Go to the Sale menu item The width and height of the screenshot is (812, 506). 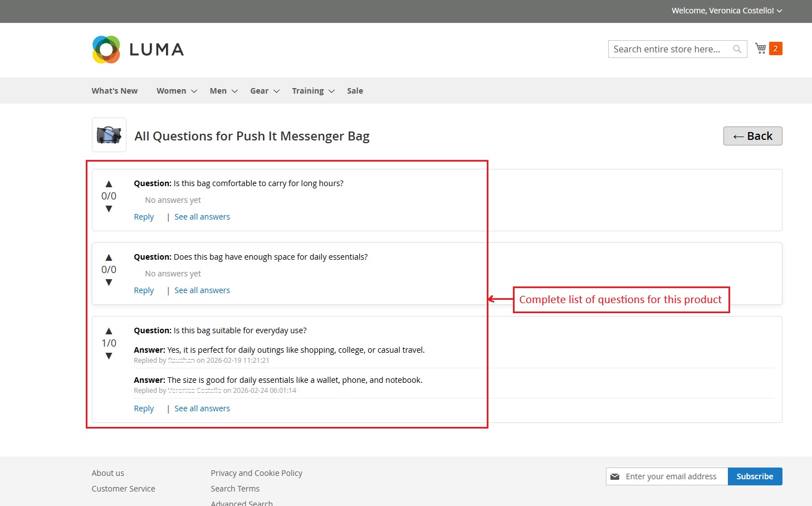[355, 91]
